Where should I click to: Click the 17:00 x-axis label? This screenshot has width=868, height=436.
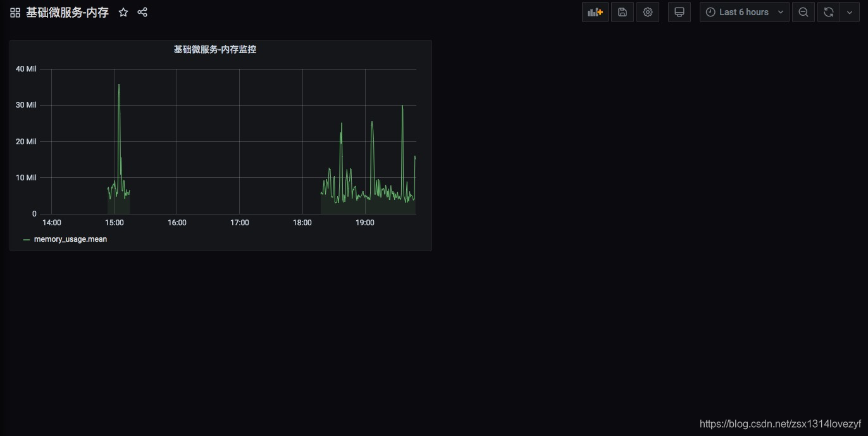coord(239,223)
